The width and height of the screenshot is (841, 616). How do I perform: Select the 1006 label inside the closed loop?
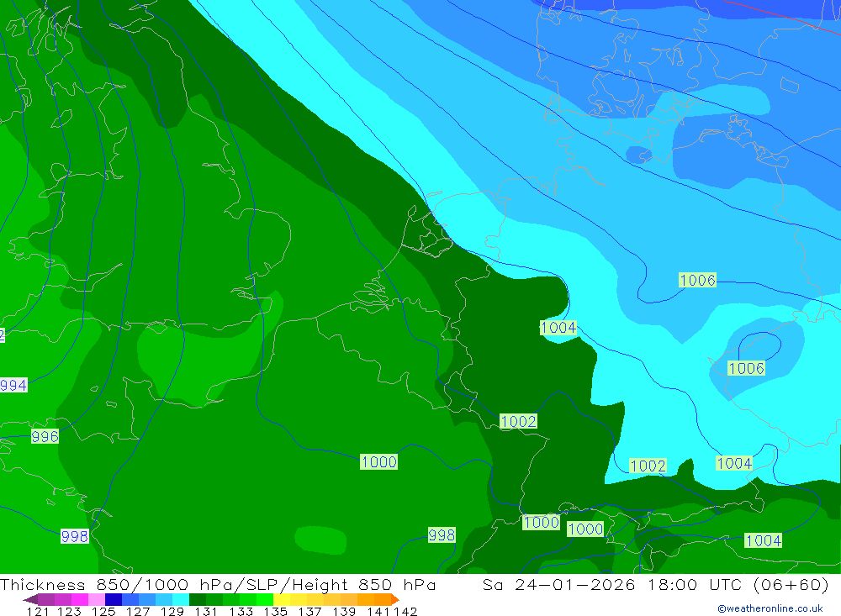click(746, 368)
